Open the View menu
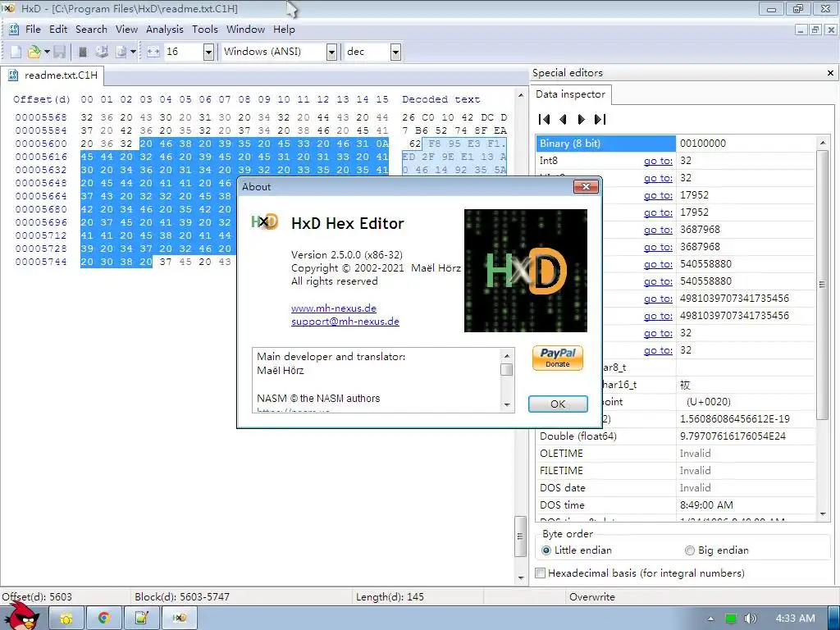Image resolution: width=840 pixels, height=630 pixels. click(x=126, y=30)
